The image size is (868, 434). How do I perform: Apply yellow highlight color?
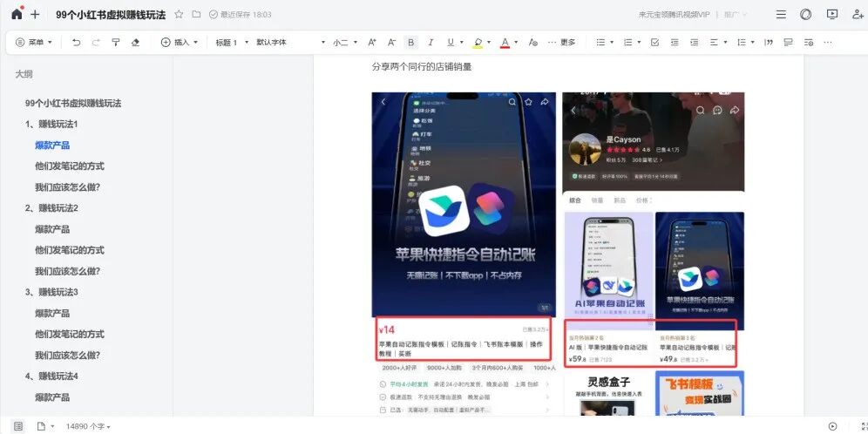click(478, 43)
